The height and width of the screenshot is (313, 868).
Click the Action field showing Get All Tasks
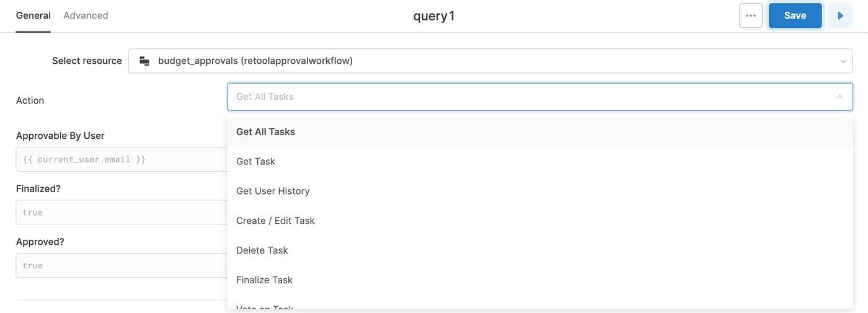point(527,97)
